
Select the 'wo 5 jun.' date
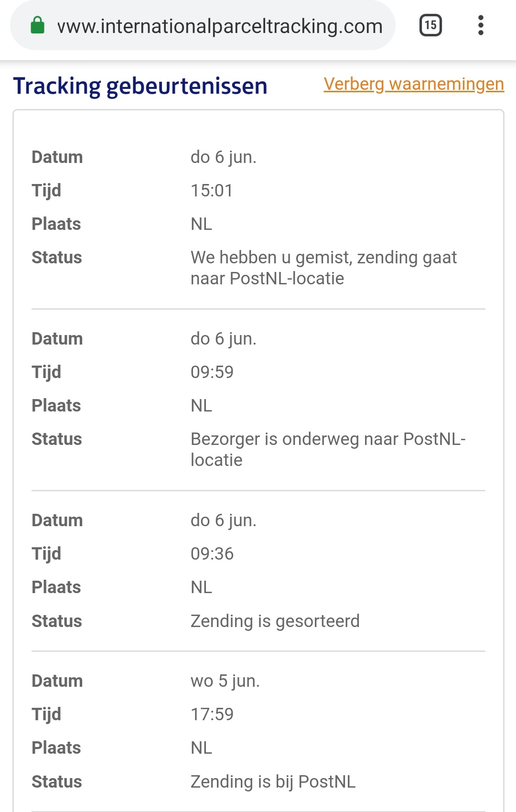tap(225, 681)
